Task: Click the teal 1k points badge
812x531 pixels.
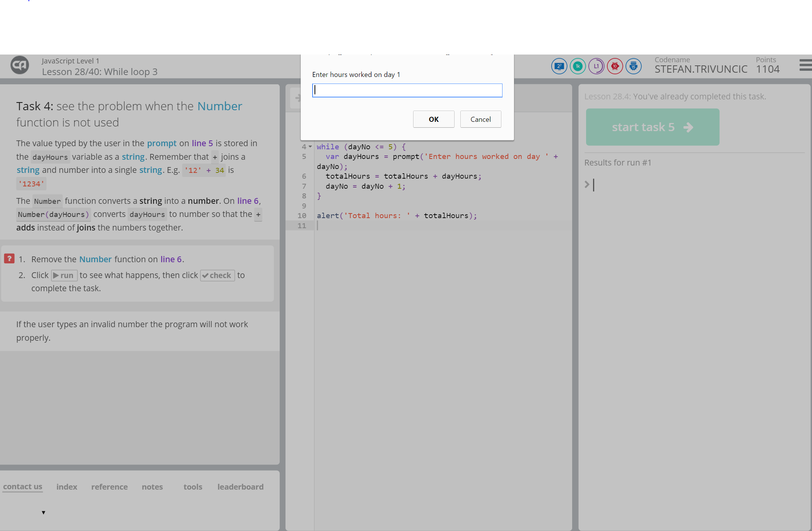Action: [x=578, y=66]
